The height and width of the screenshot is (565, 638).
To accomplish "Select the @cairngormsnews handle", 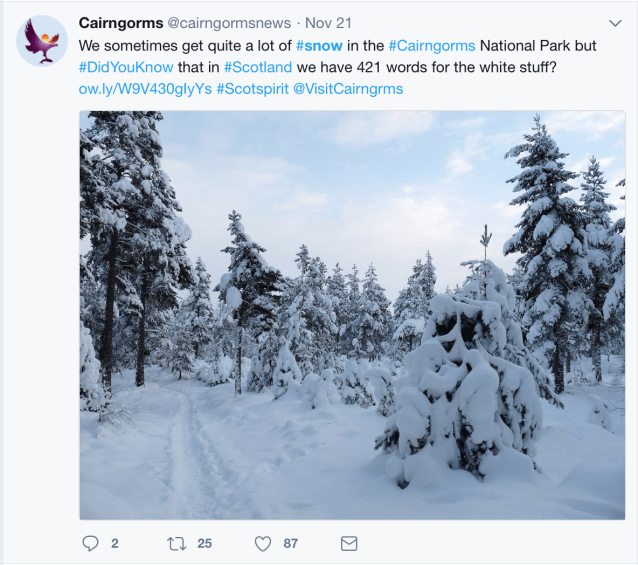I will (x=229, y=23).
